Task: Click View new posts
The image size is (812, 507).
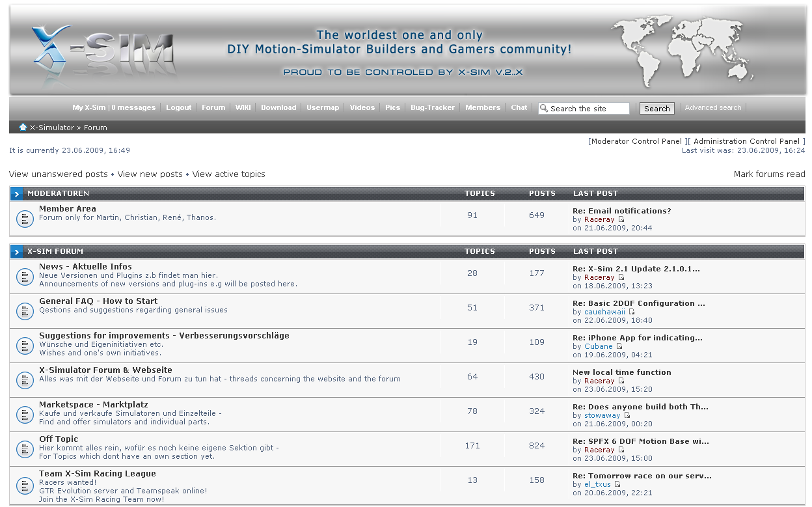Action: tap(150, 174)
